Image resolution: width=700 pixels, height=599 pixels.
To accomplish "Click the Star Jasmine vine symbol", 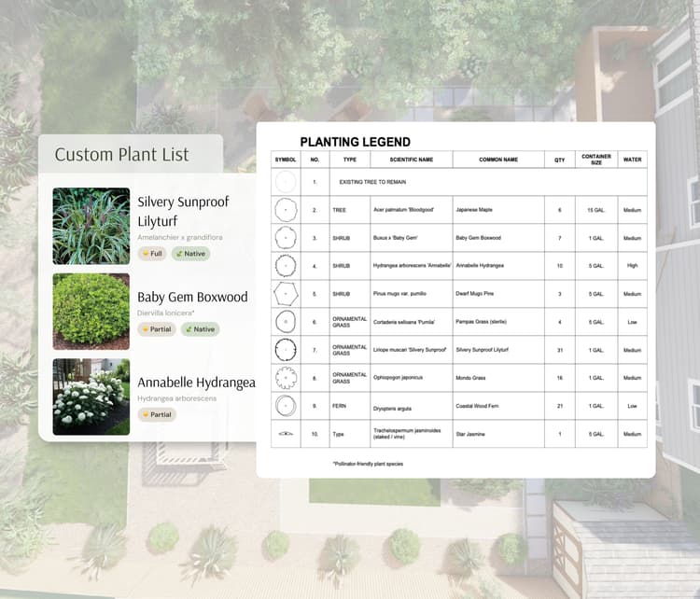I will pos(286,434).
